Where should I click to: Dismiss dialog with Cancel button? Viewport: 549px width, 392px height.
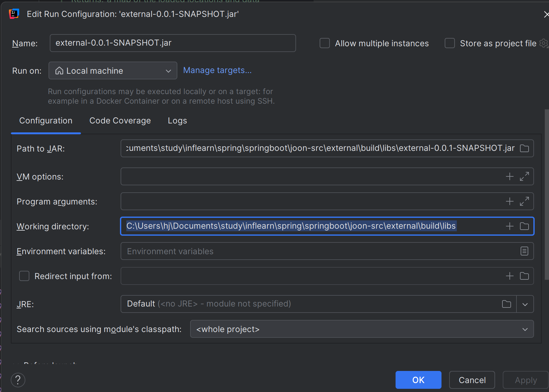[472, 380]
